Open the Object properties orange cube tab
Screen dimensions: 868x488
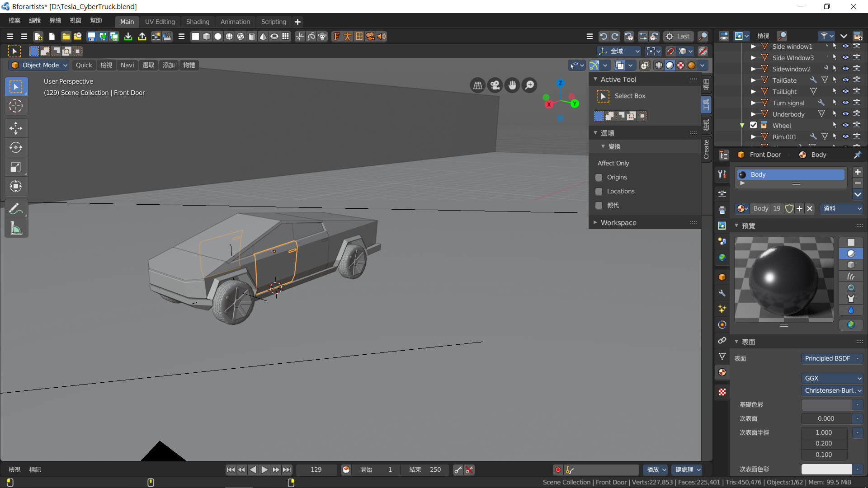pos(722,277)
